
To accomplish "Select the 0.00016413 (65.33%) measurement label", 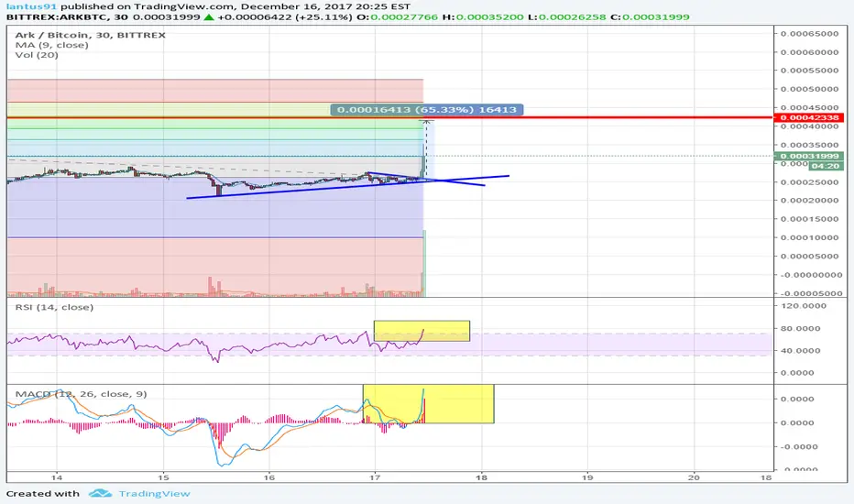I will click(426, 110).
